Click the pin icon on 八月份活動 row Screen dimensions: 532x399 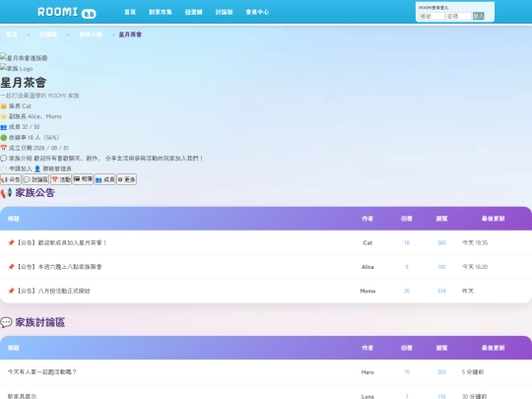(11, 291)
